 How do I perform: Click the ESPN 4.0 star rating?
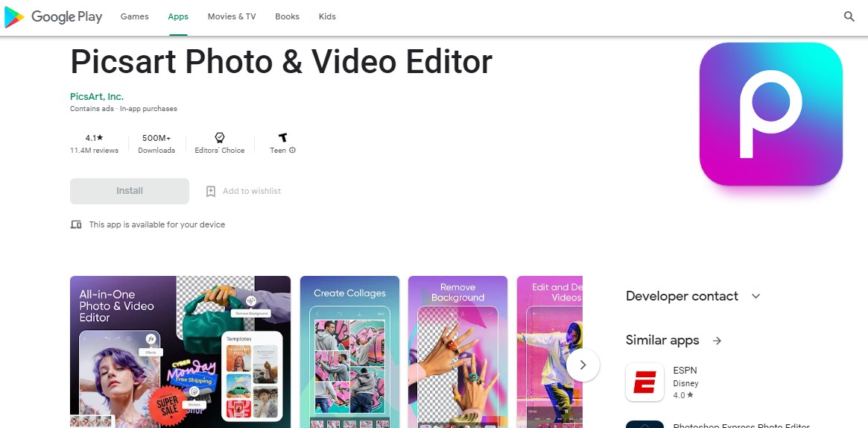pos(683,396)
